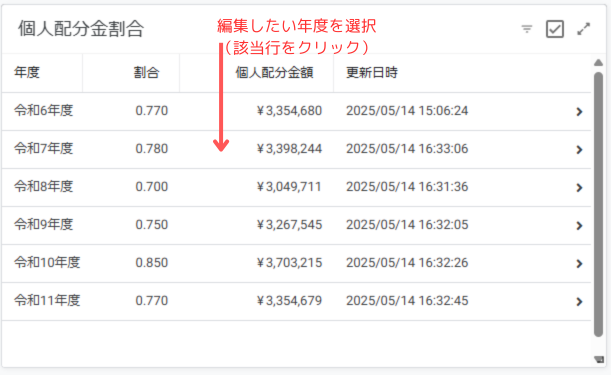Select the 令和9年度 cell

point(44,225)
